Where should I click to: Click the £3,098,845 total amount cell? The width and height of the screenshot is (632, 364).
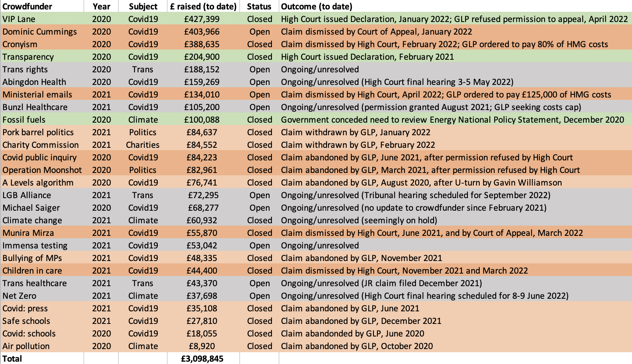click(x=202, y=358)
